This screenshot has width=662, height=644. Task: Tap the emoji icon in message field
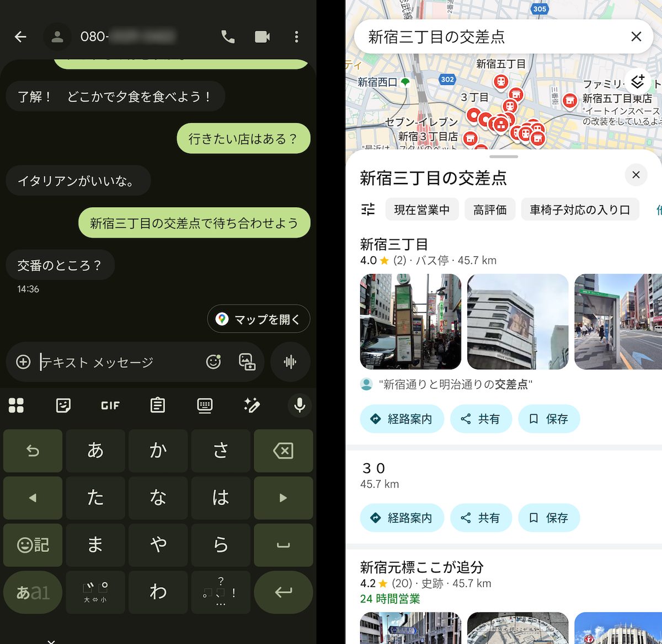tap(213, 362)
